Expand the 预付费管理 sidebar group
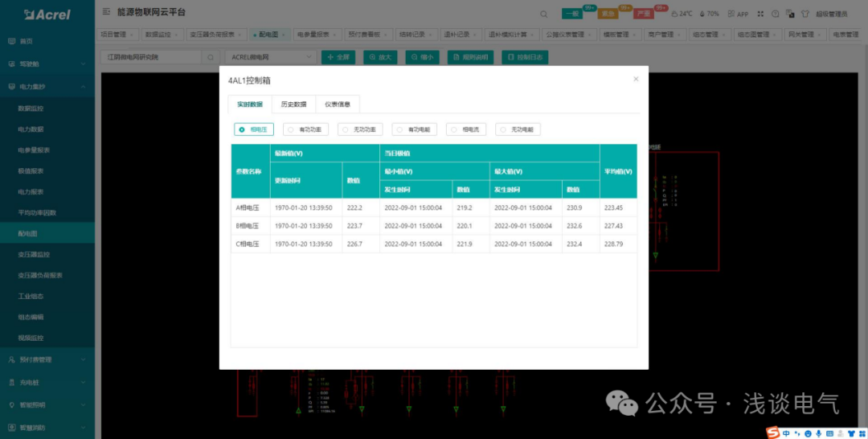This screenshot has height=439, width=868. [47, 359]
